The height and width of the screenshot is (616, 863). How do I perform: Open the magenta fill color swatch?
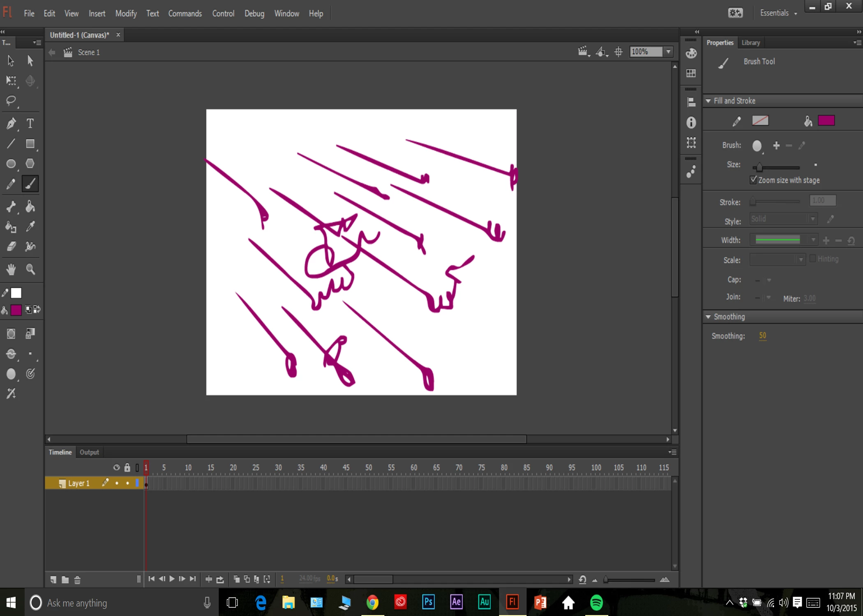coord(826,121)
